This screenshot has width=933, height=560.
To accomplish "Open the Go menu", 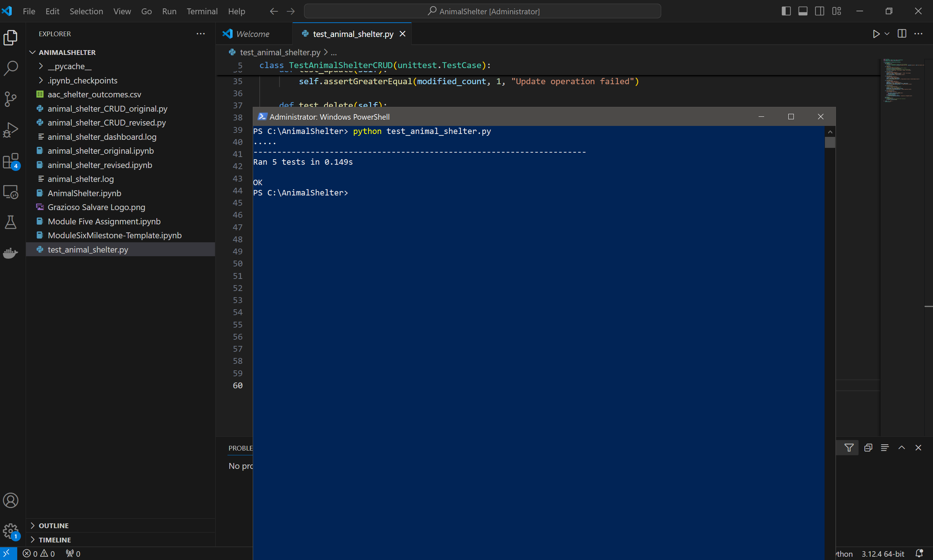I will tap(147, 11).
